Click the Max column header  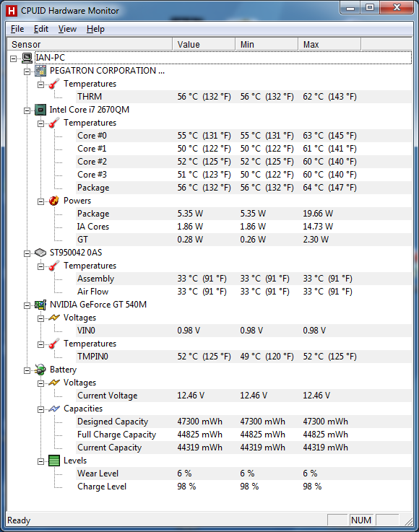click(329, 45)
